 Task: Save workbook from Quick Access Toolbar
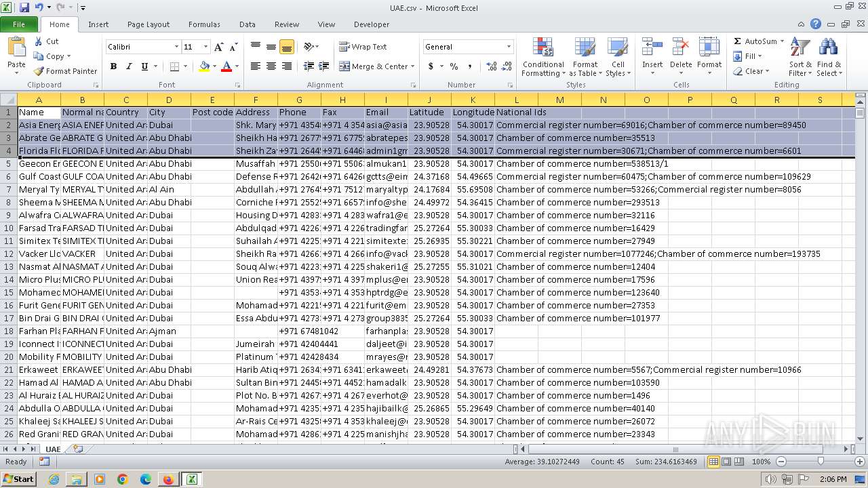[24, 7]
